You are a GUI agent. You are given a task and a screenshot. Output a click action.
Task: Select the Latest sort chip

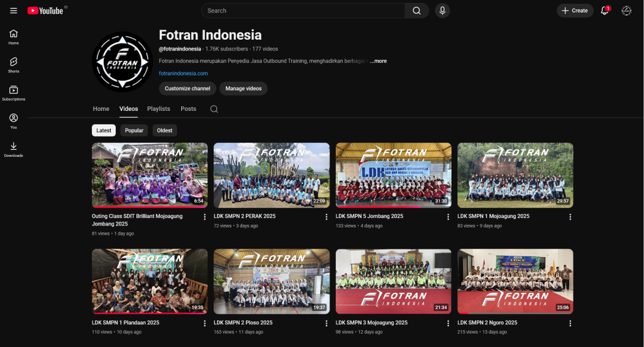click(x=104, y=130)
